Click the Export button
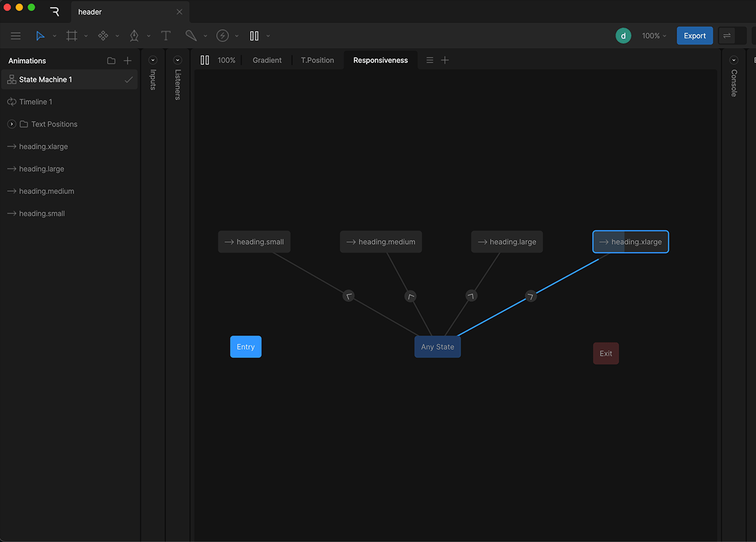756x542 pixels. click(x=694, y=36)
